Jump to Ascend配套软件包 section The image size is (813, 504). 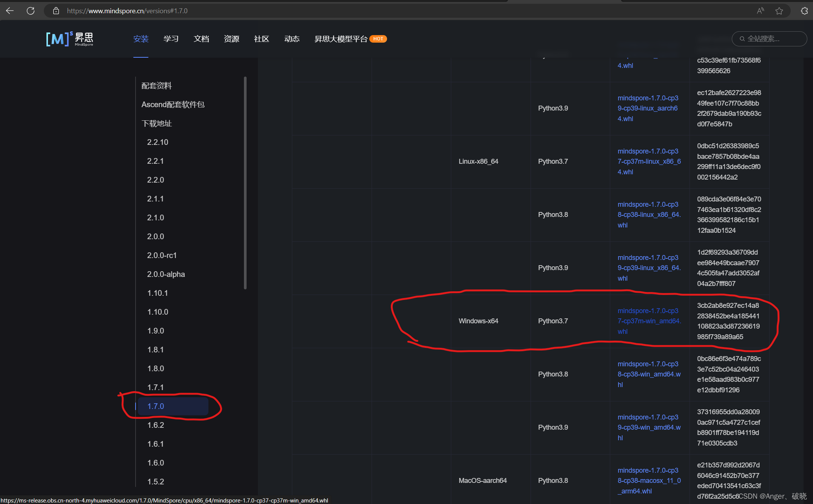coord(173,104)
